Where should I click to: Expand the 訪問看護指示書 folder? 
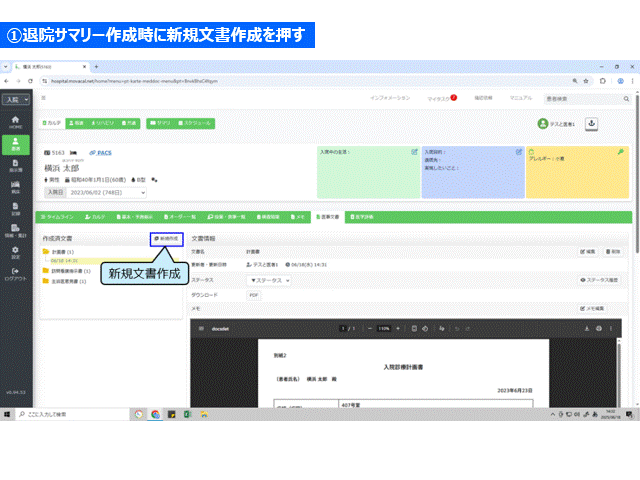tap(46, 271)
